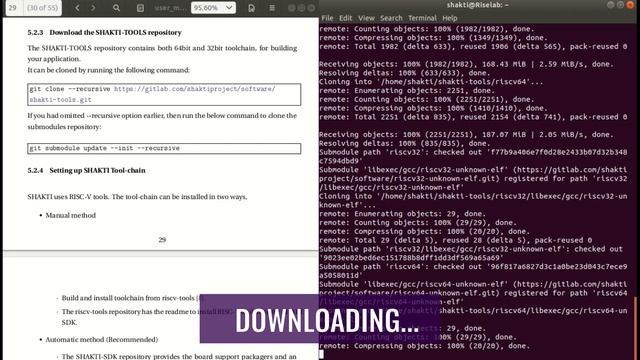Open the file options icon in PDF viewer

coord(251,8)
